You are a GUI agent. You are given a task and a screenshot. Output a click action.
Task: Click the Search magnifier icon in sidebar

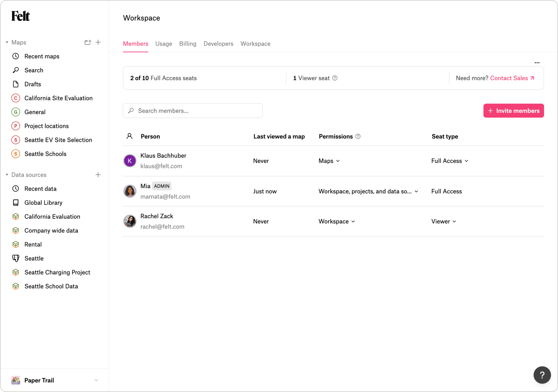pos(16,70)
